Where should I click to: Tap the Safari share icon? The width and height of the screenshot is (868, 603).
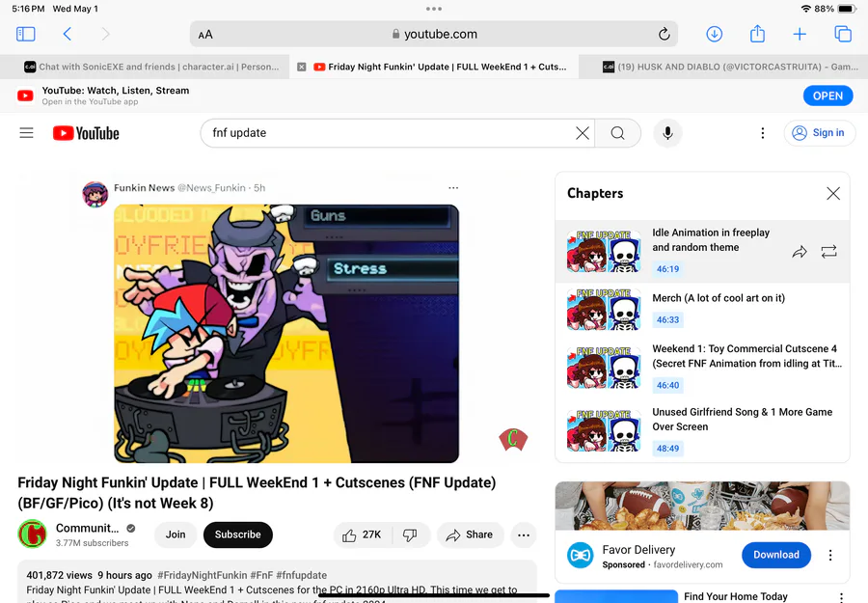(757, 34)
